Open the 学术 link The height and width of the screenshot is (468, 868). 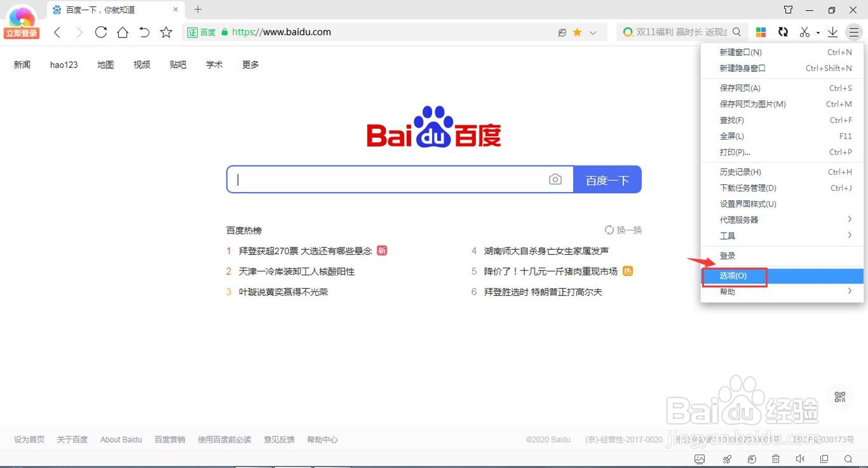pyautogui.click(x=214, y=65)
